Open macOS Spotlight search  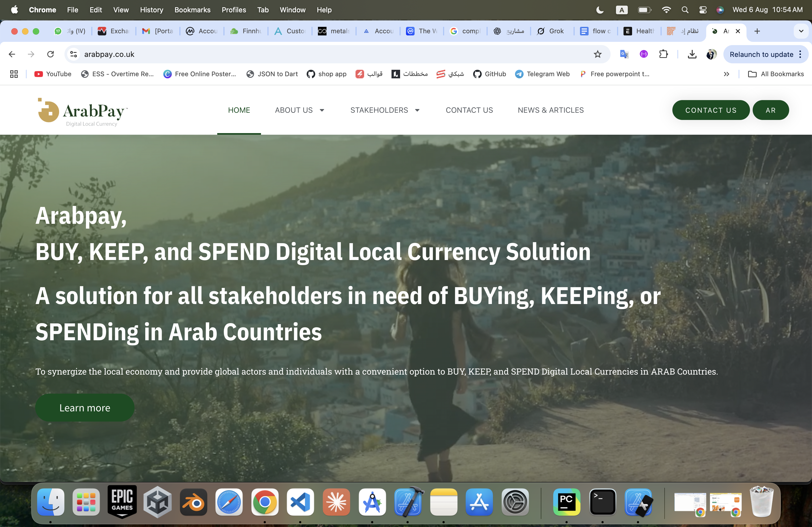click(685, 10)
